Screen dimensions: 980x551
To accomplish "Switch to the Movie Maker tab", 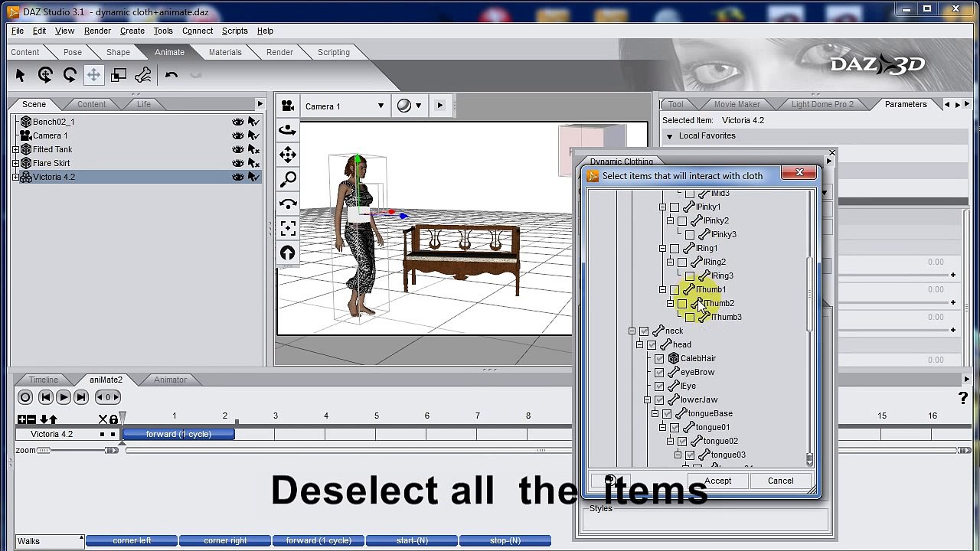I will tap(737, 104).
